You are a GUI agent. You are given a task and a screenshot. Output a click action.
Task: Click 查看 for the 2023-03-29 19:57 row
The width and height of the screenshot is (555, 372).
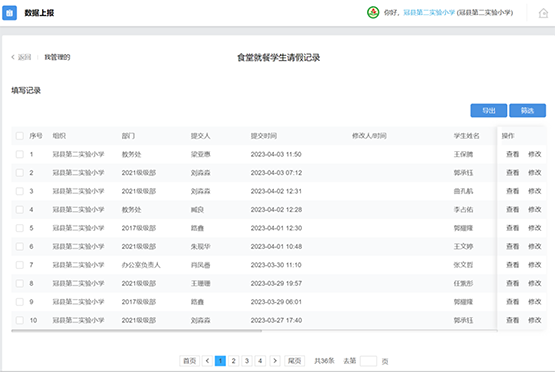tap(512, 283)
